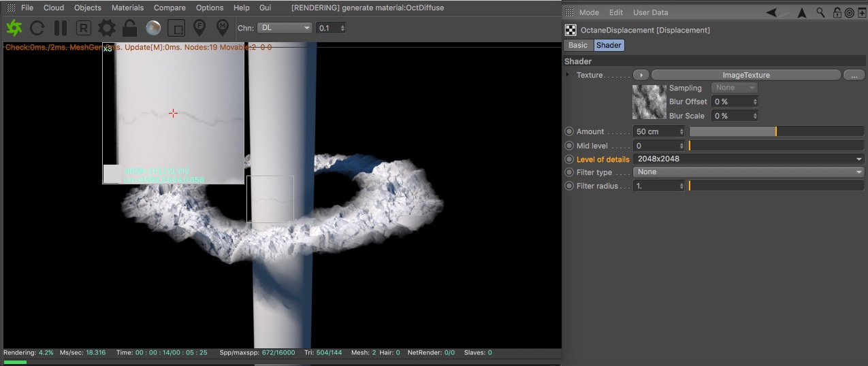Toggle the Amount animation circle
This screenshot has height=366, width=868.
569,131
